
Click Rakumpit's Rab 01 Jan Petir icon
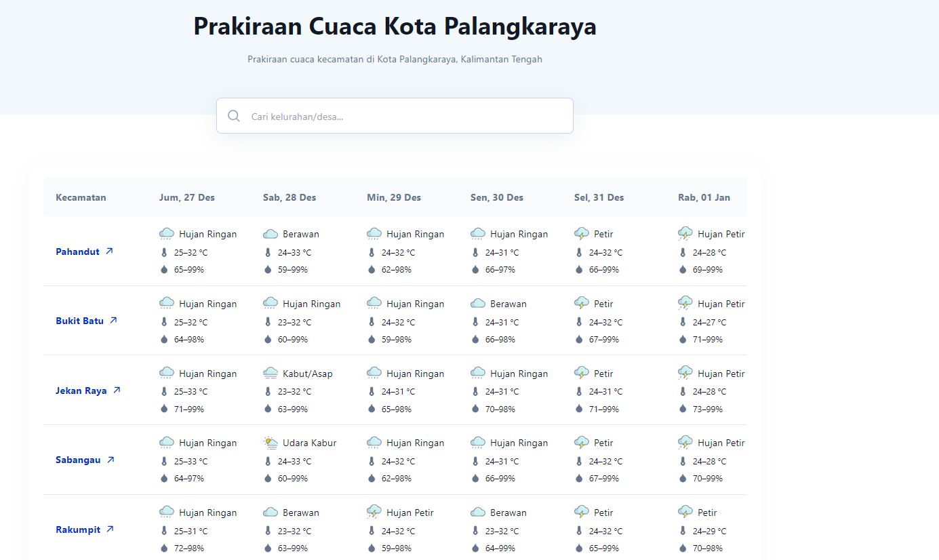point(685,513)
